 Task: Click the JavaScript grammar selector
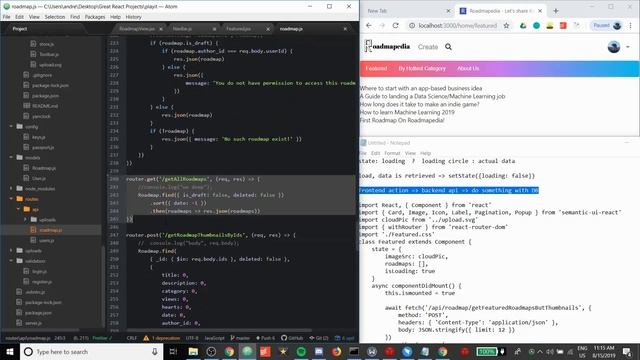[x=215, y=338]
